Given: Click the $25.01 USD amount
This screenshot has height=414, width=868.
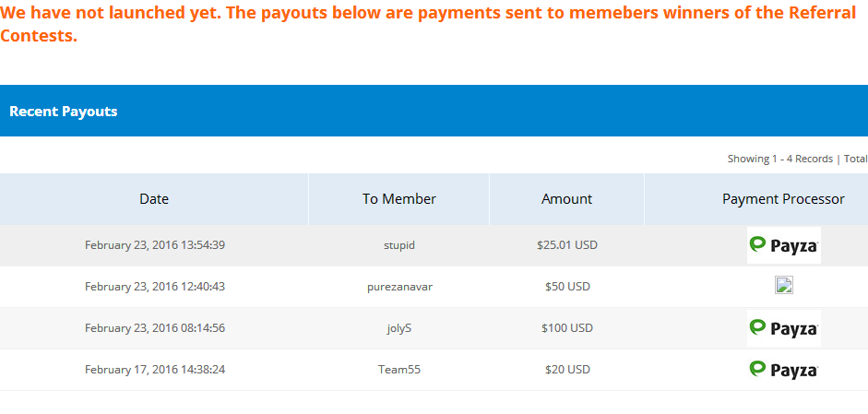Looking at the screenshot, I should click(566, 245).
